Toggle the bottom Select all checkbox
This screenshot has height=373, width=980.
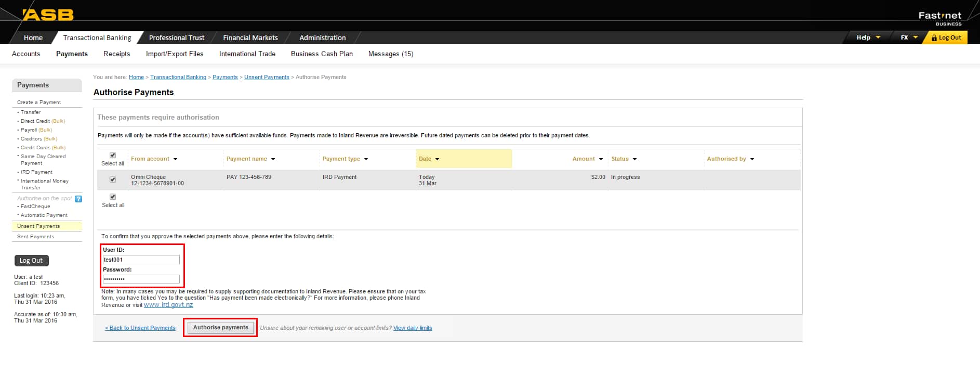point(113,197)
